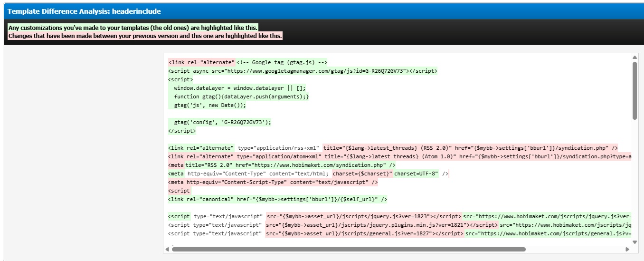Click the application/rss+xml link line
Image resolution: width=644 pixels, height=261 pixels.
[393, 148]
